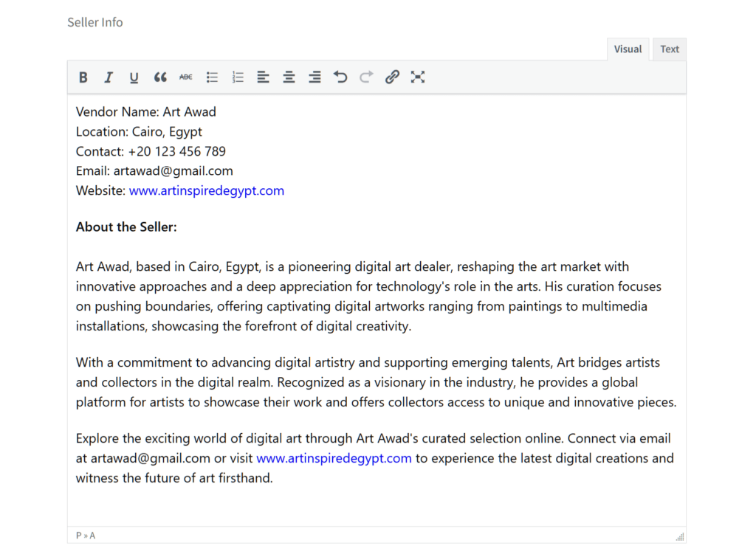Viewport: 756px width, 560px height.
Task: Click the underline toolbar icon
Action: tap(134, 77)
